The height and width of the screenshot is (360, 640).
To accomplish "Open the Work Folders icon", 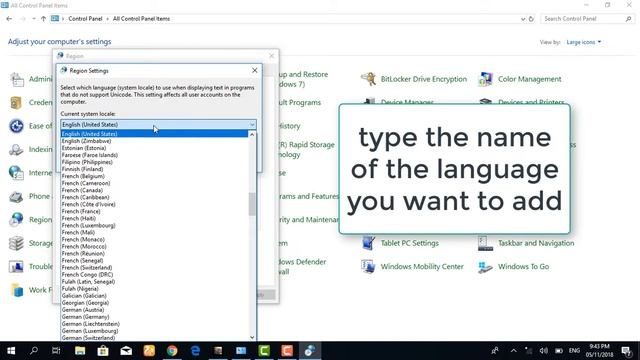I will [16, 290].
